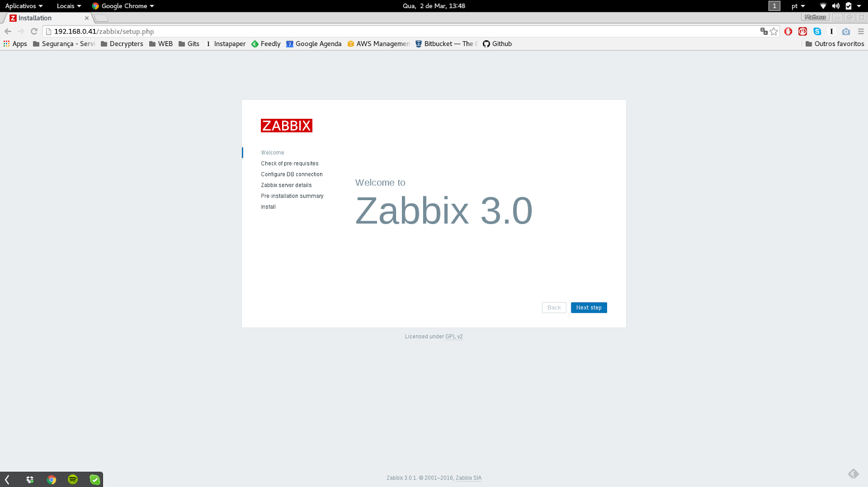Click the network wifi status icon
The image size is (868, 487).
coord(823,6)
